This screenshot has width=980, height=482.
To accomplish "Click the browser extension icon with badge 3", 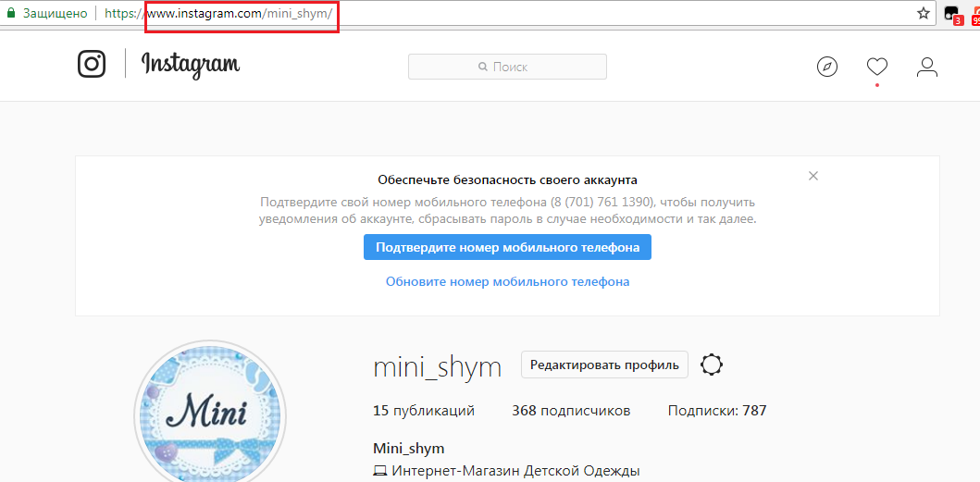I will point(953,14).
